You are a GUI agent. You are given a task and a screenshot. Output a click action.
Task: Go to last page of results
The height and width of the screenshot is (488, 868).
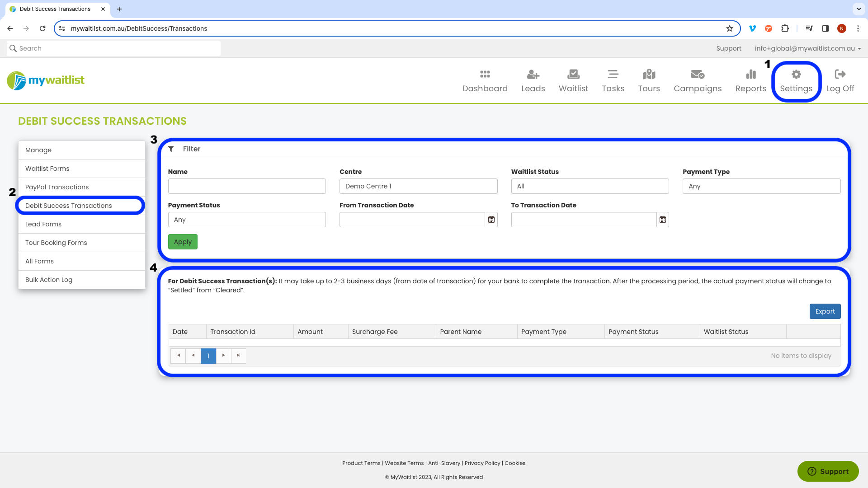pos(238,356)
